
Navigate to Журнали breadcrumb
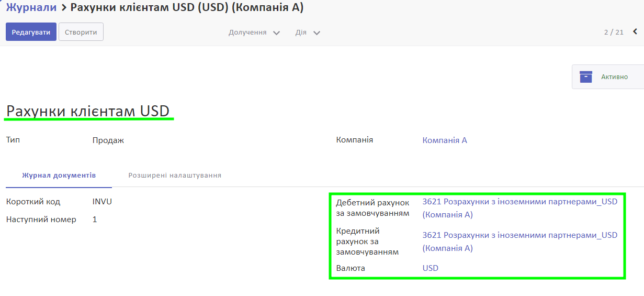[x=31, y=7]
